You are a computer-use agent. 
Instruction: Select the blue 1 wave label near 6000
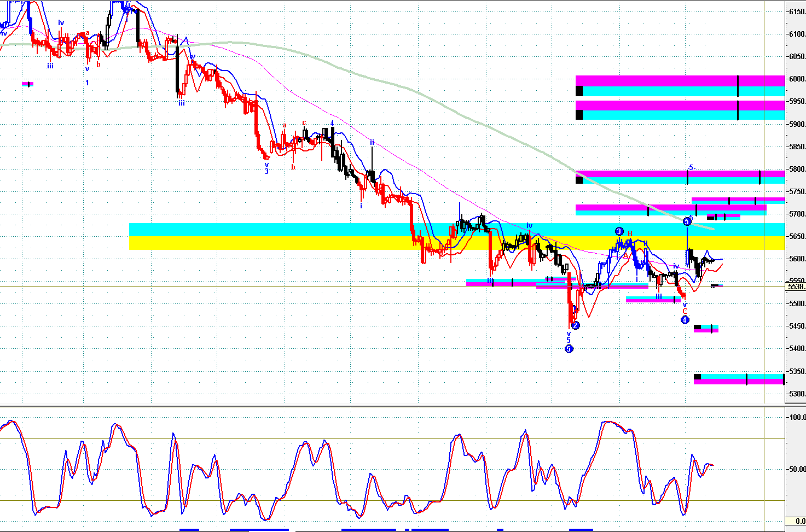click(x=87, y=83)
